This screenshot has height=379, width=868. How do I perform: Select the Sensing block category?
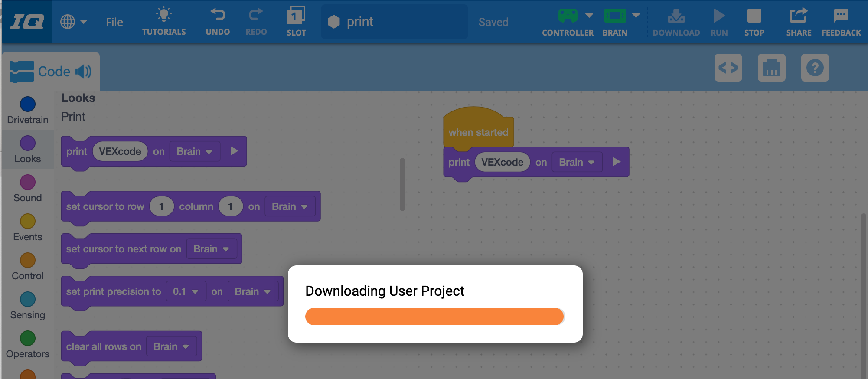tap(28, 305)
